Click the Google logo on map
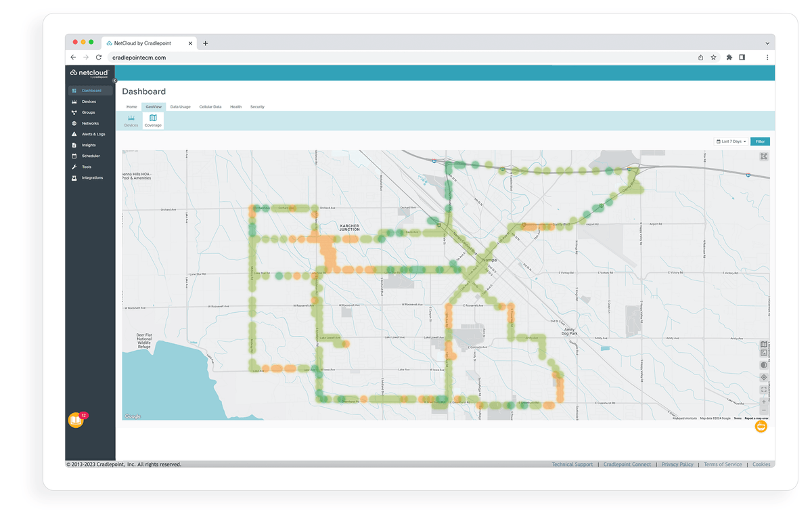This screenshot has height=520, width=812. [x=133, y=416]
